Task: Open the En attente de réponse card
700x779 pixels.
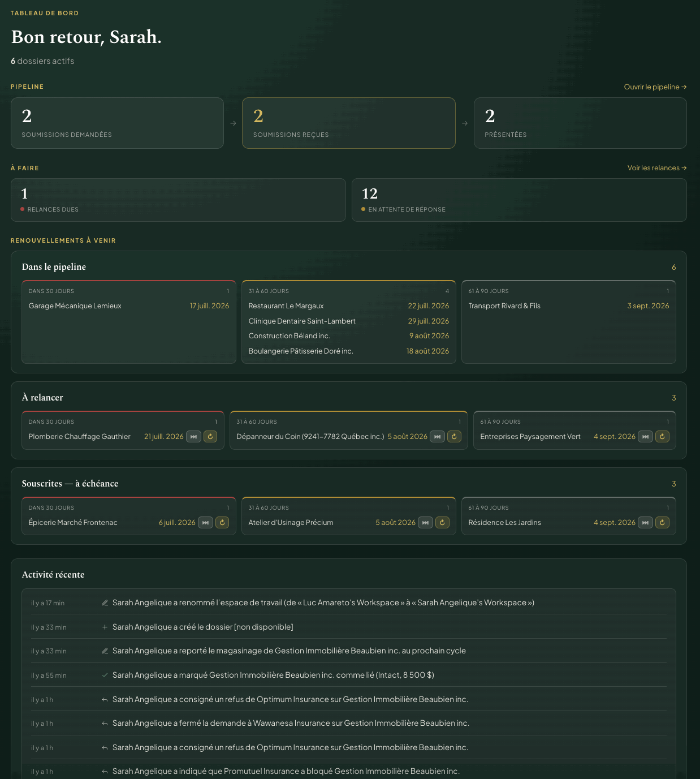Action: 519,200
